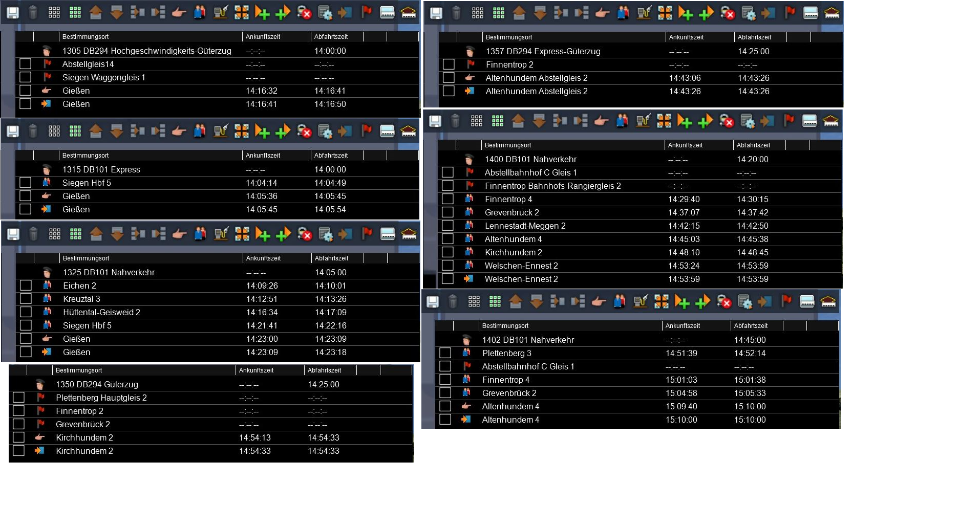Click the passenger icon beside Lennestadt-Meggen 2
980x527 pixels.
coord(468,226)
